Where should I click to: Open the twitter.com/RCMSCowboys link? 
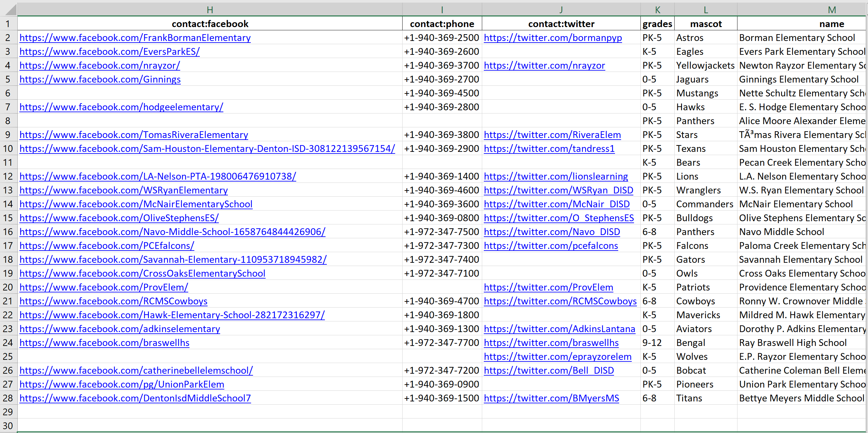click(561, 301)
